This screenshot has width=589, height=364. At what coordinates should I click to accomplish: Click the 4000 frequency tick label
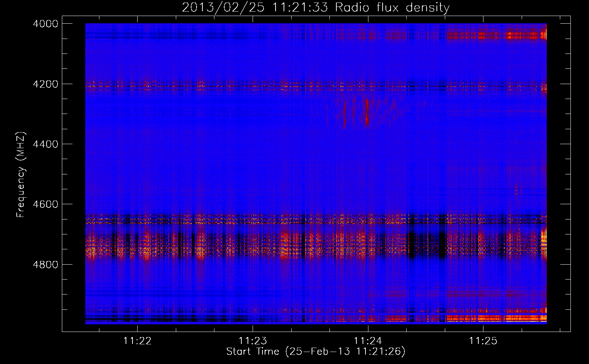click(x=46, y=24)
